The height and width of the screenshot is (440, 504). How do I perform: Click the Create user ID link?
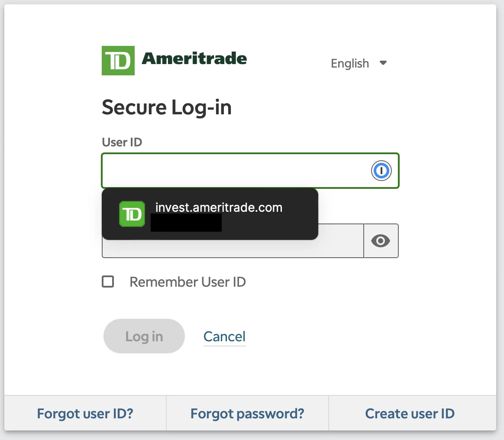pos(410,414)
